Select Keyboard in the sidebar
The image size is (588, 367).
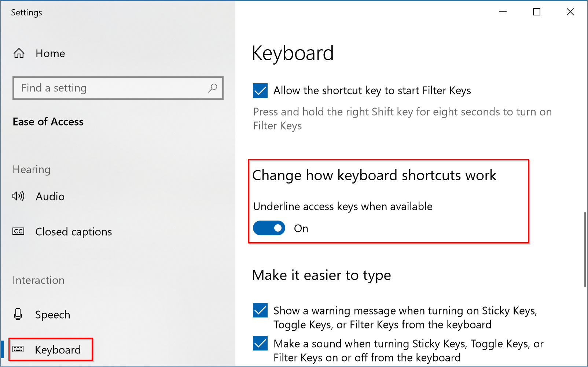pos(58,350)
